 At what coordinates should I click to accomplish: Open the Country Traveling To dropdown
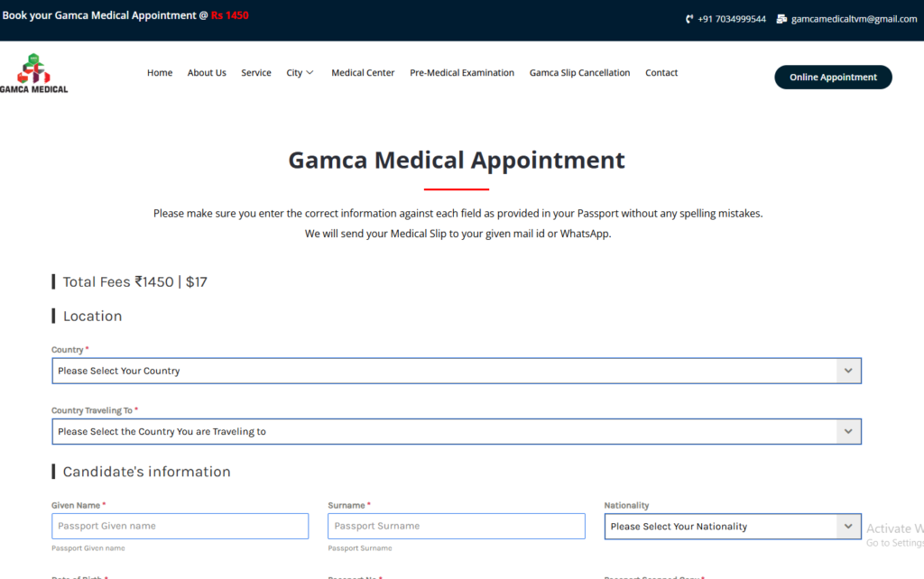tap(442, 431)
